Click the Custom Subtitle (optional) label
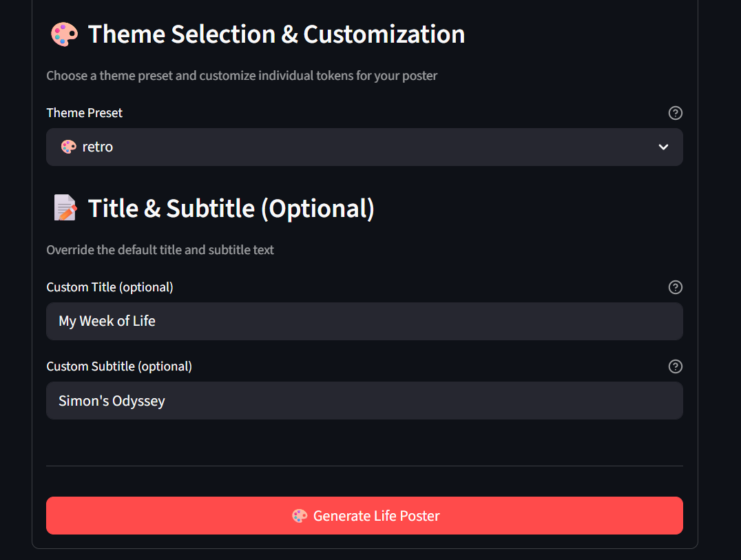Viewport: 741px width, 560px height. click(118, 366)
